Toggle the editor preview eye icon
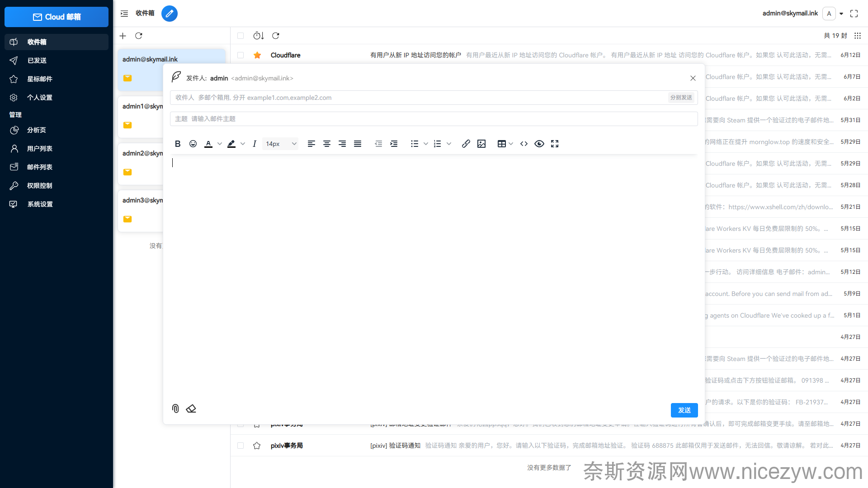868x488 pixels. coord(539,144)
